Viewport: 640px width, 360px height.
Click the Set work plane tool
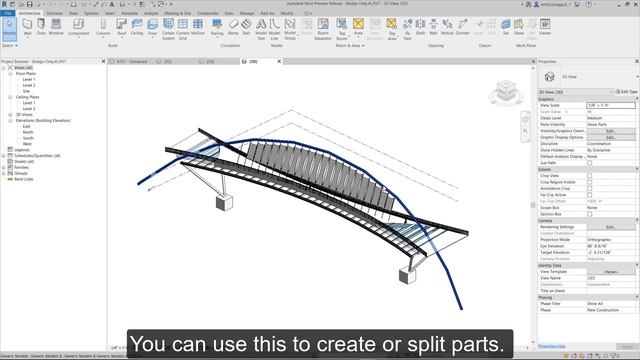(x=506, y=27)
